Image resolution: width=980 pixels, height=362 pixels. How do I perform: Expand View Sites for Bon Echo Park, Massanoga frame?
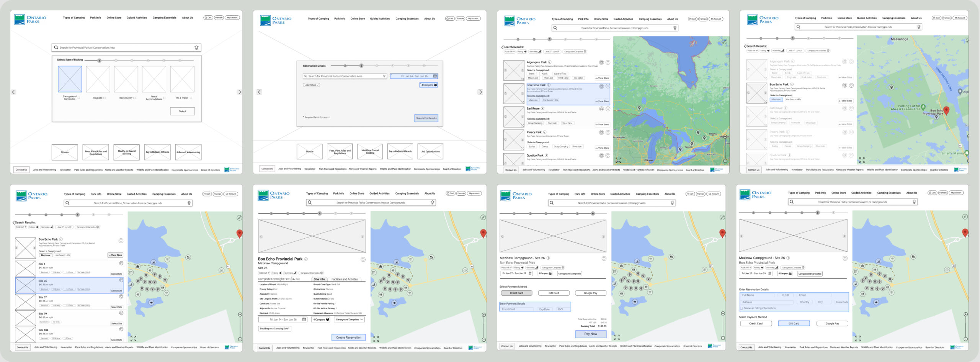(845, 101)
